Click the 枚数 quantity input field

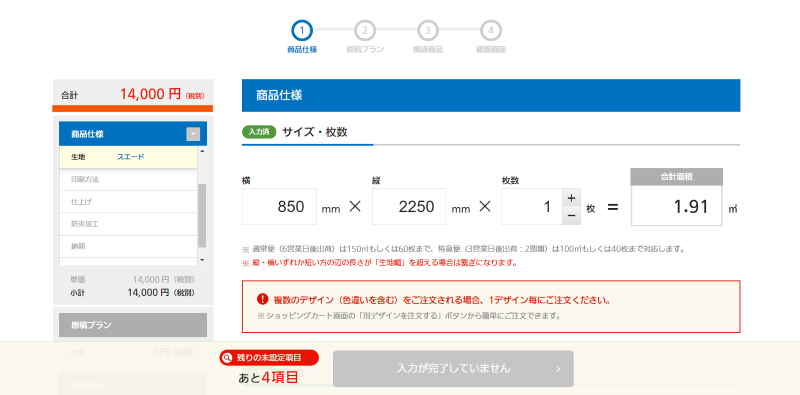click(532, 206)
